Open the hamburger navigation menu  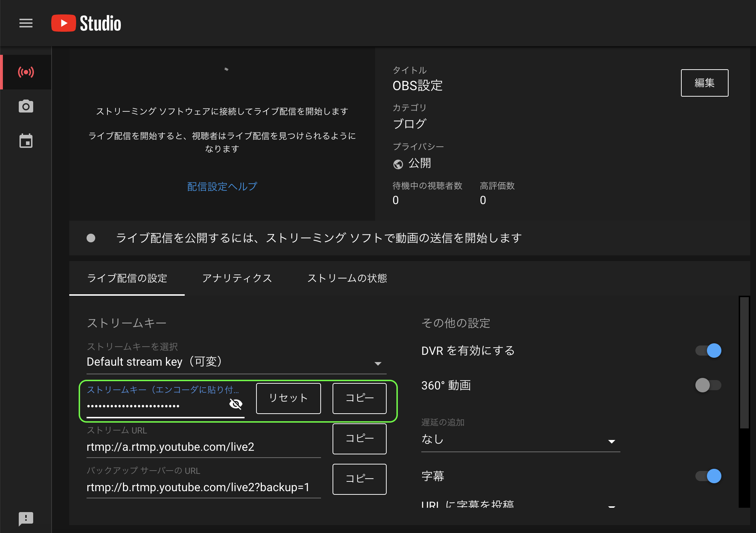point(26,23)
